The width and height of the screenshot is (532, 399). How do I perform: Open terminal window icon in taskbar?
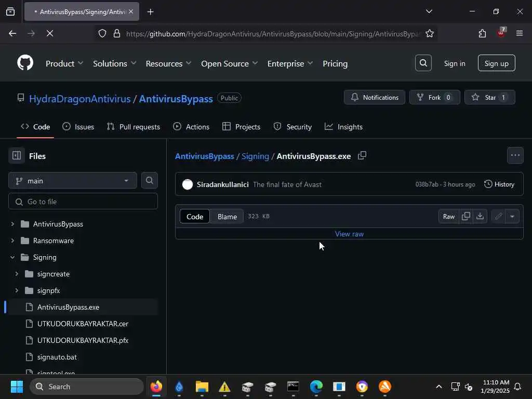tap(293, 387)
